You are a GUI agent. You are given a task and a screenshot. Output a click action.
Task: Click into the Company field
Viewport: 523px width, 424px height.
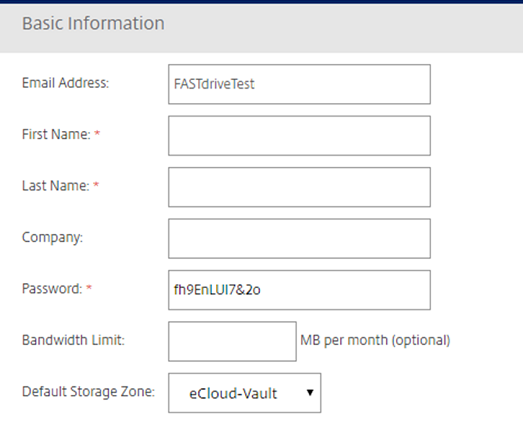299,238
